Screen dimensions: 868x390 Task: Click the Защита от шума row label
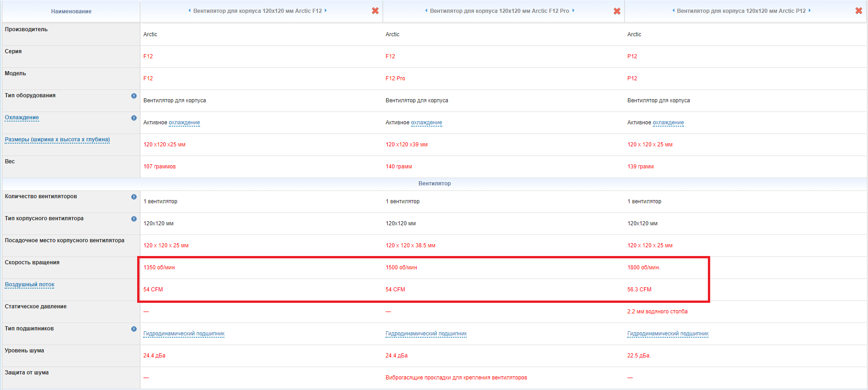[27, 373]
